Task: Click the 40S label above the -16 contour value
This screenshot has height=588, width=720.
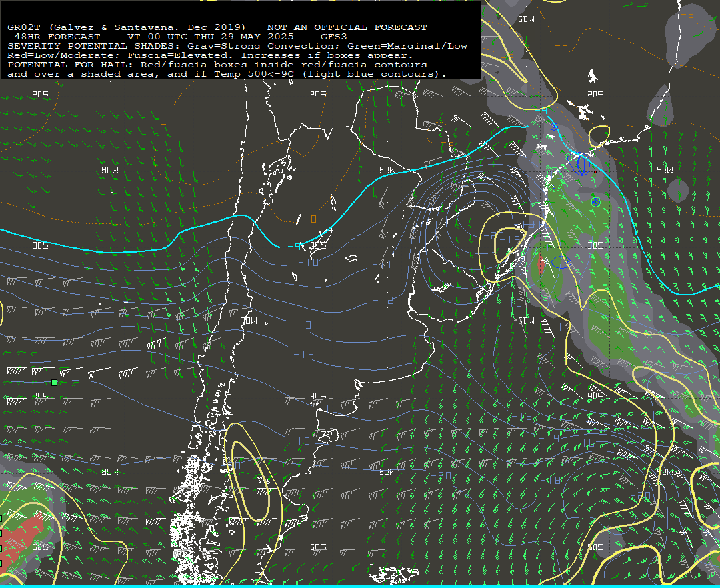Action: 318,396
